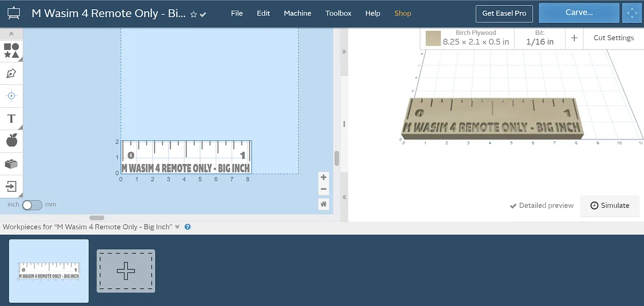The image size is (644, 306).
Task: Click the Carve button
Action: tap(579, 13)
